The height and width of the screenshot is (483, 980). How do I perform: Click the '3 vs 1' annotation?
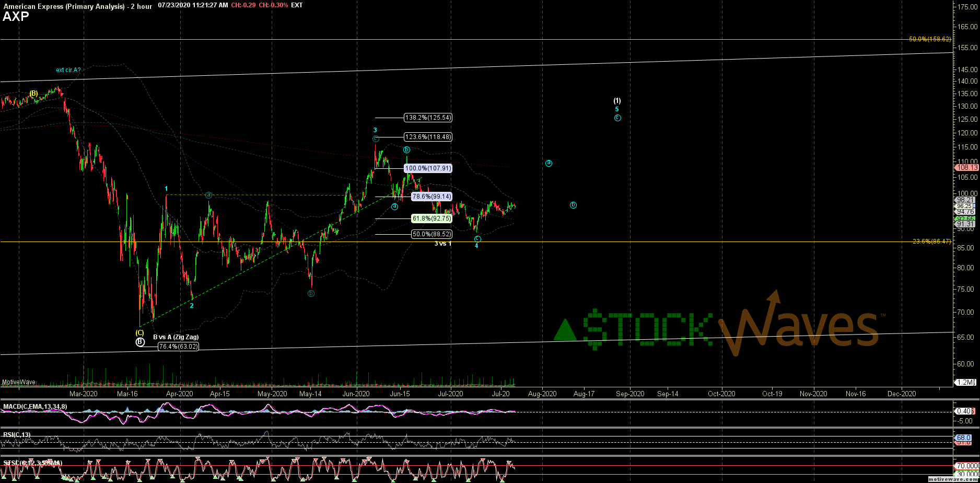click(443, 244)
